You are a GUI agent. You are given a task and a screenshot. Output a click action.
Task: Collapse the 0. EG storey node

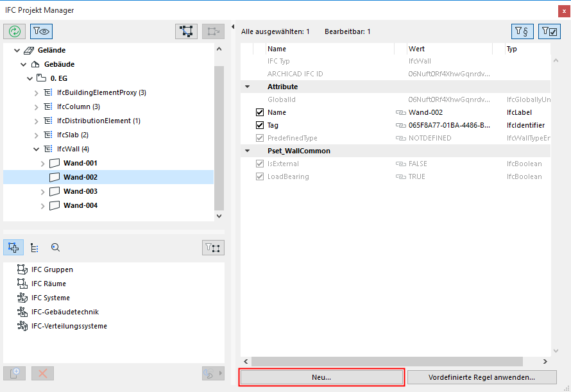click(x=30, y=79)
